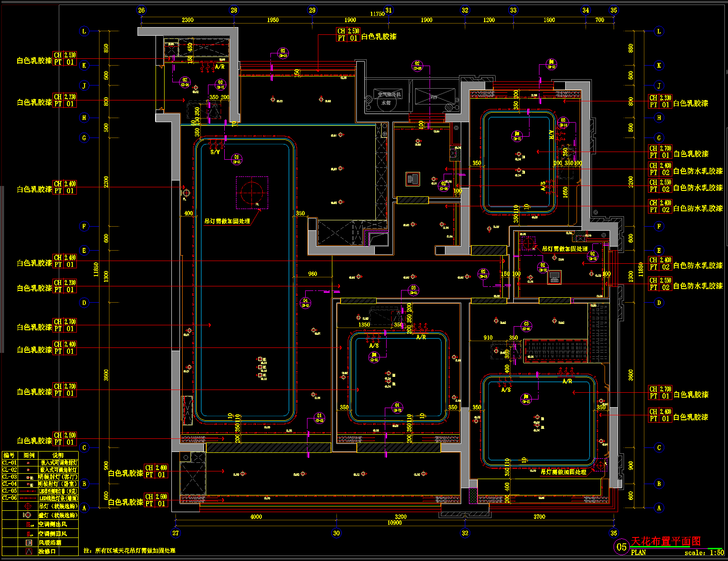The image size is (728, 561).
Task: Click the left-side axis bubble F
Action: 84,226
